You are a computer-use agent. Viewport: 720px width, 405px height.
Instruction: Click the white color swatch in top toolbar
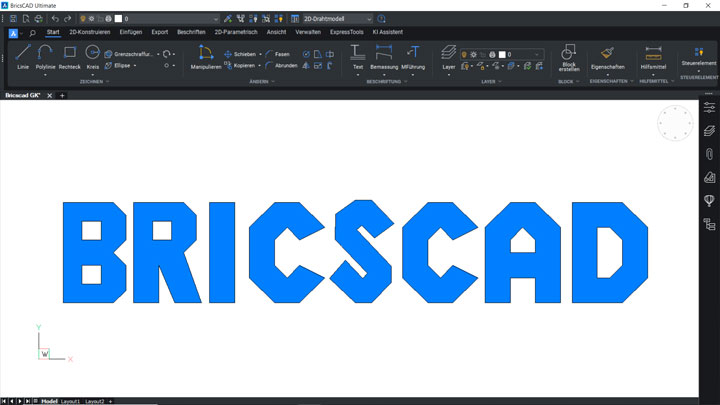click(118, 19)
